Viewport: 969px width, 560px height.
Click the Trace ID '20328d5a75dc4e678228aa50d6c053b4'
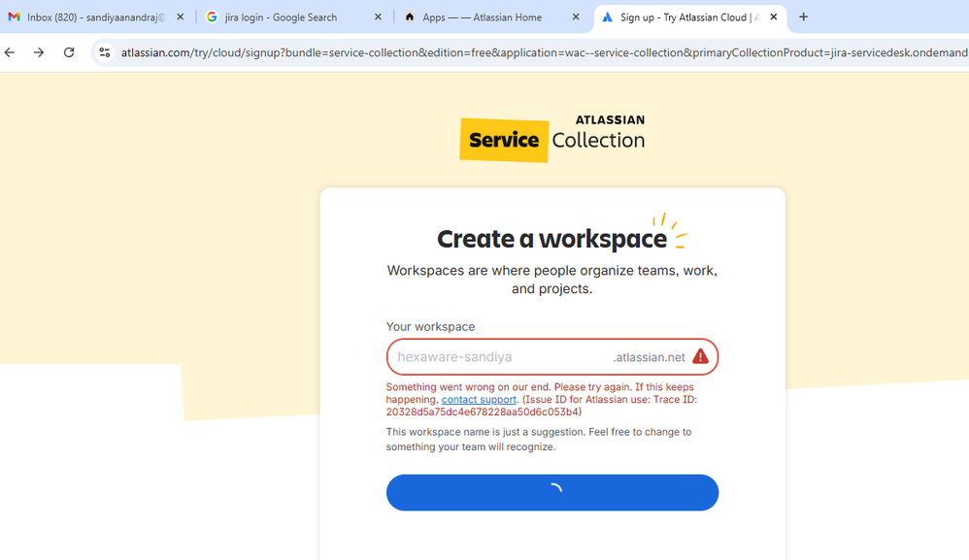(484, 412)
